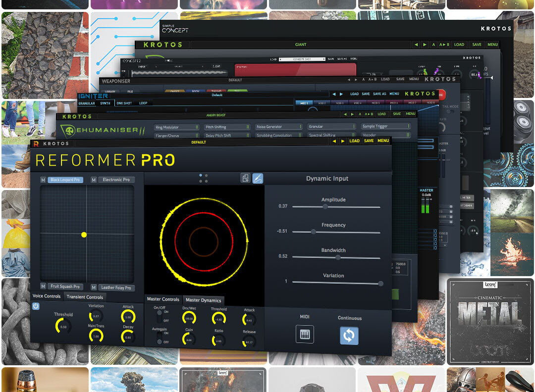Image resolution: width=535 pixels, height=392 pixels.
Task: Click LOAD in Reformer Pro header
Action: pyautogui.click(x=355, y=141)
